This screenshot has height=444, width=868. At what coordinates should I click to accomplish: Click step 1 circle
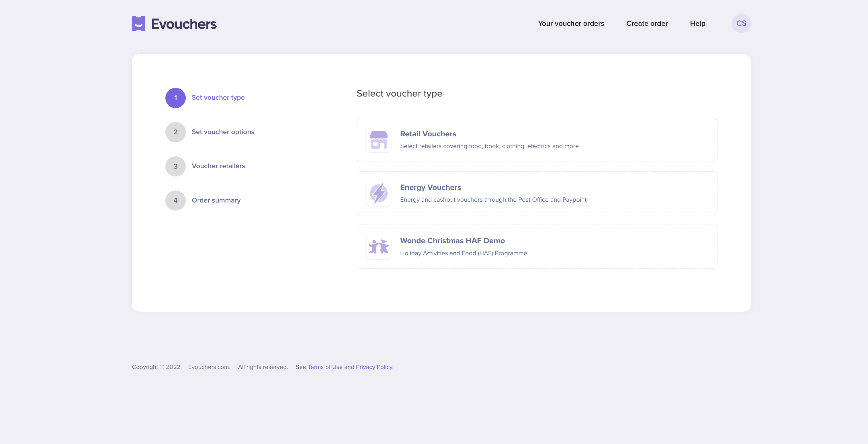pos(175,98)
